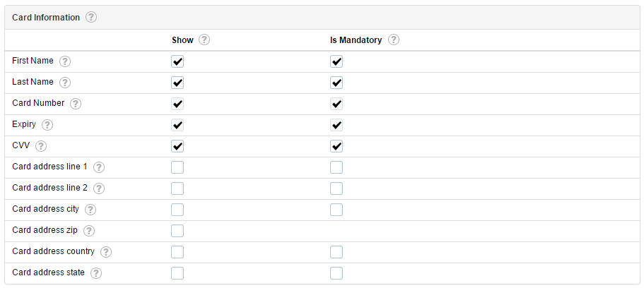Click the CVV help question mark icon
This screenshot has height=288, width=644.
pyautogui.click(x=41, y=146)
